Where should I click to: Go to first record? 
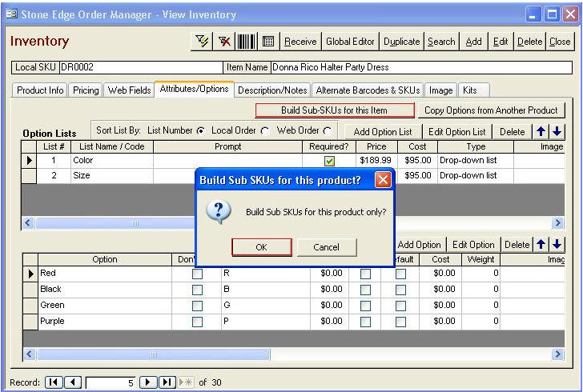pos(54,382)
